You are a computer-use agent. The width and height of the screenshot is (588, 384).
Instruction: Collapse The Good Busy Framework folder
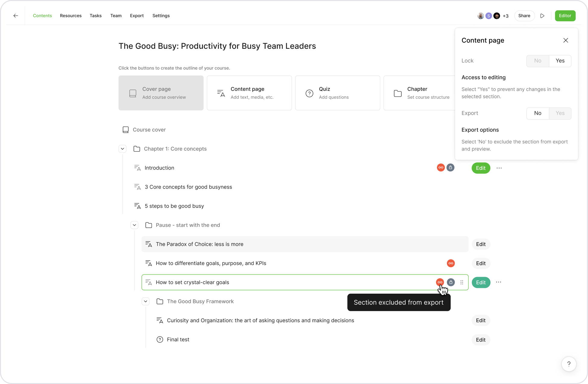[146, 301]
